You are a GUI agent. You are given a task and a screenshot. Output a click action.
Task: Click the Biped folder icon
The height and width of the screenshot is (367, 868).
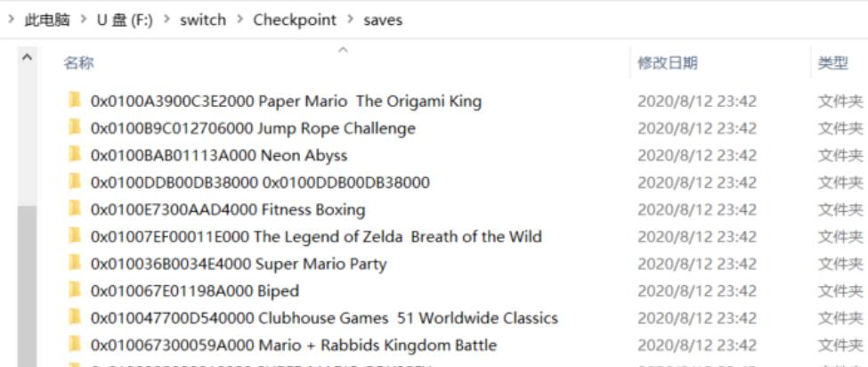click(75, 290)
